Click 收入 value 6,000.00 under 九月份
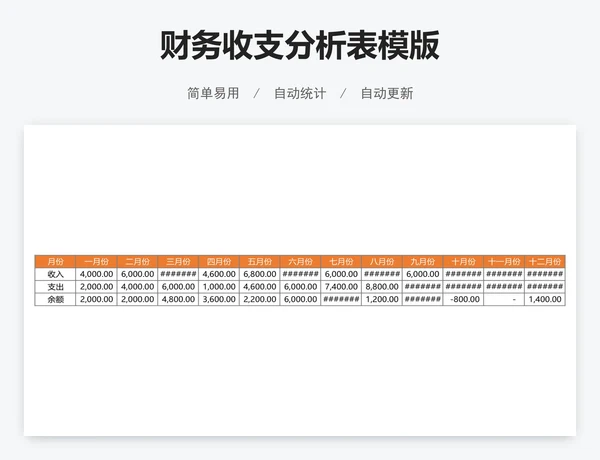The width and height of the screenshot is (600, 460). (423, 274)
